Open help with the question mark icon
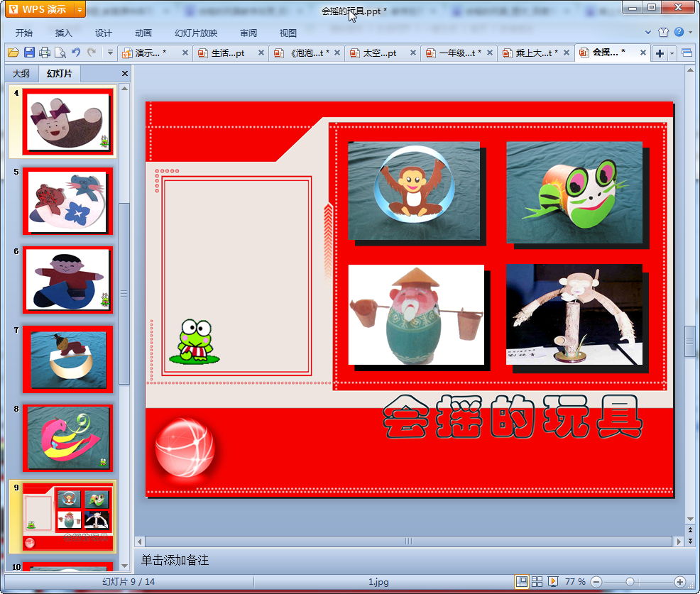This screenshot has width=700, height=594. point(679,32)
